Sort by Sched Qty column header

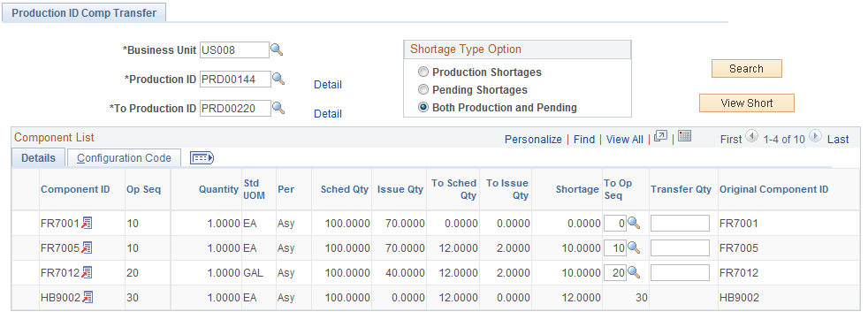click(345, 189)
